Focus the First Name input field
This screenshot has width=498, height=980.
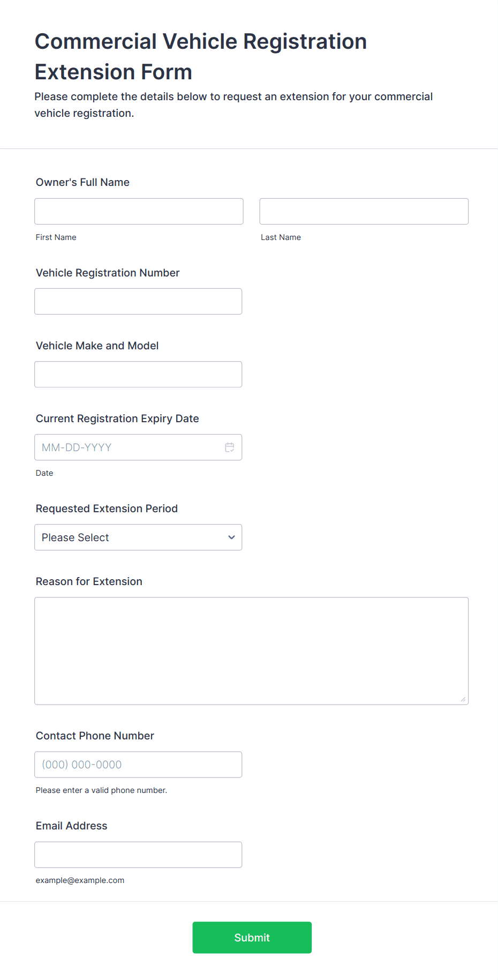139,212
